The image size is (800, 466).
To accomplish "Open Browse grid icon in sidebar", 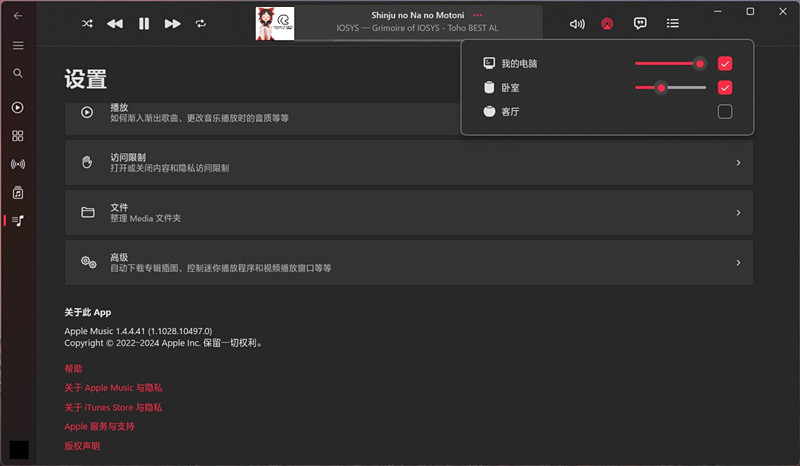I will pos(18,136).
